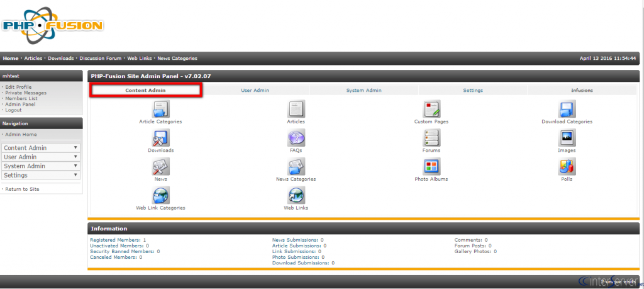Image resolution: width=644 pixels, height=289 pixels.
Task: Open the Web Link Categories icon
Action: pyautogui.click(x=160, y=195)
